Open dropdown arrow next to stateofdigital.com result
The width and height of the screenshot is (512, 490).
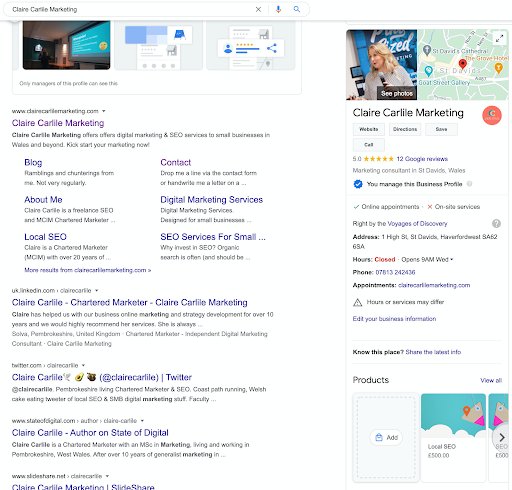point(142,421)
